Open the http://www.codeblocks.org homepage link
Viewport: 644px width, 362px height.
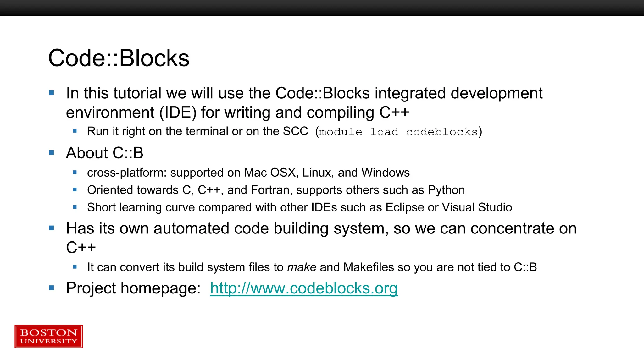point(304,288)
